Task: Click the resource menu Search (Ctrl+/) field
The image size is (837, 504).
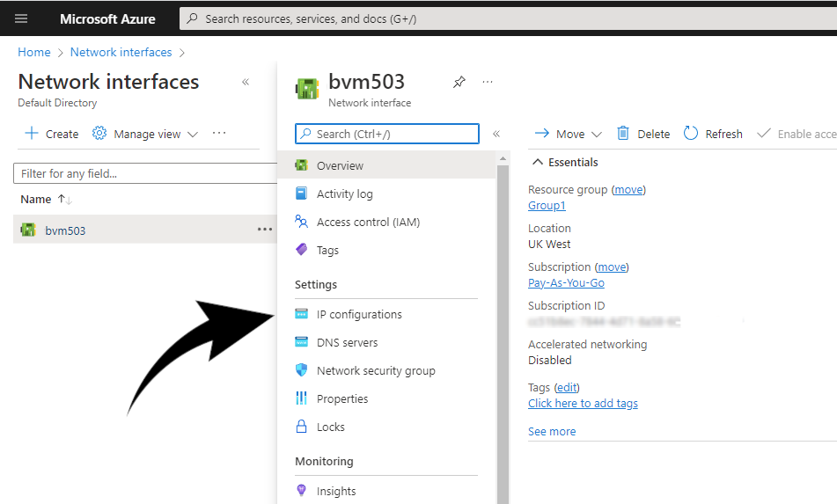Action: [387, 134]
